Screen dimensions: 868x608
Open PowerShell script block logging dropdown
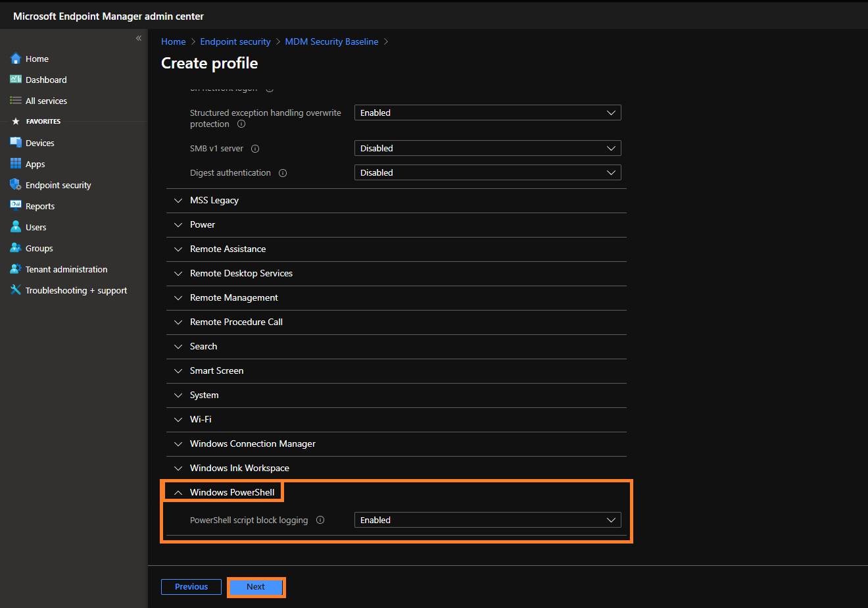coord(488,520)
